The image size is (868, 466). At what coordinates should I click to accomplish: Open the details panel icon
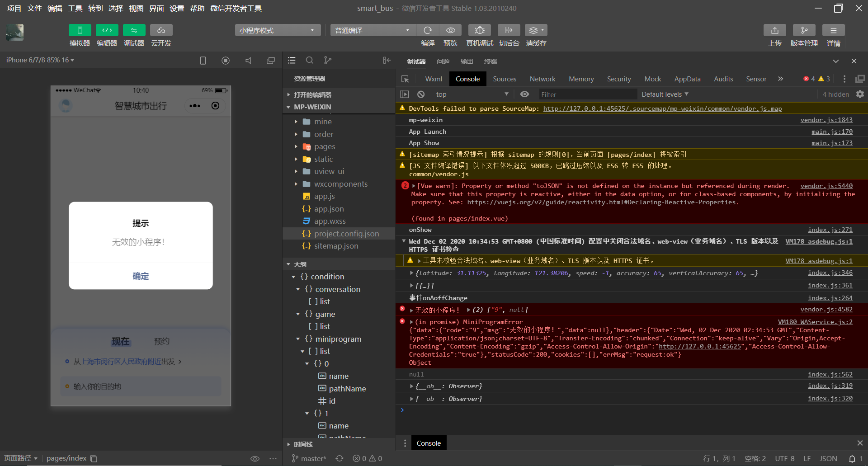click(x=834, y=30)
